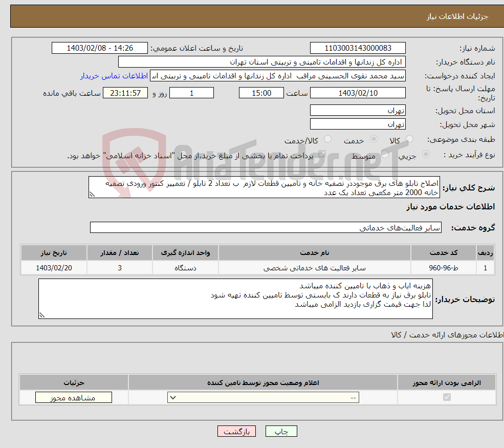This screenshot has height=448, width=504.
Task: Click the تعداد / مقدار column header
Action: point(120,253)
